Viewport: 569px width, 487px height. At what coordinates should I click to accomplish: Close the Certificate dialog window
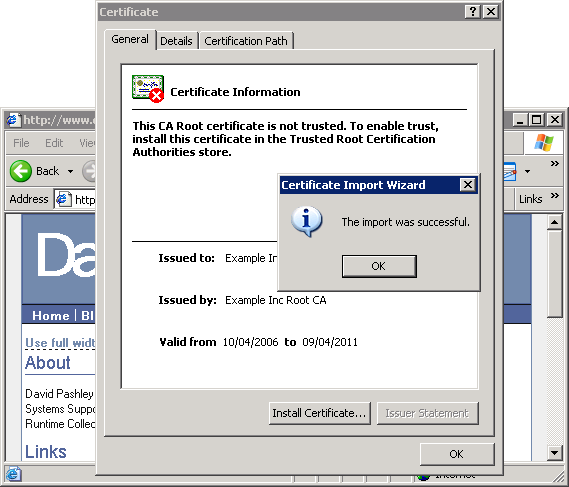[491, 12]
